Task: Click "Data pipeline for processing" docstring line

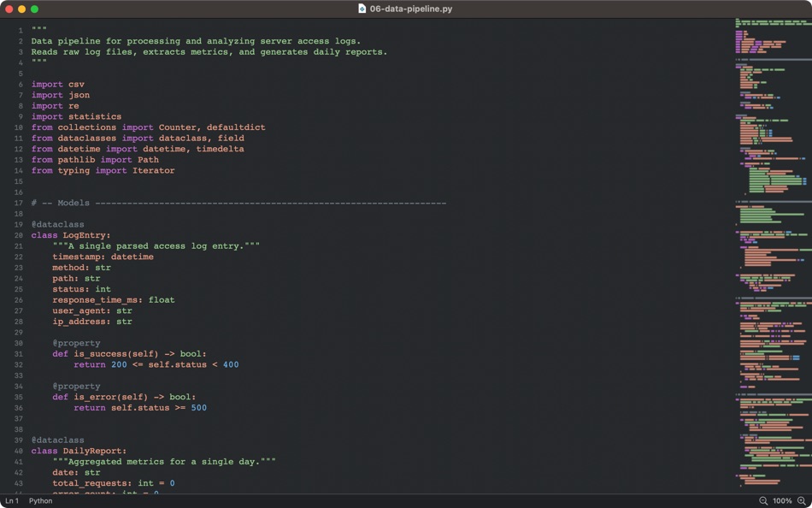Action: [196, 41]
